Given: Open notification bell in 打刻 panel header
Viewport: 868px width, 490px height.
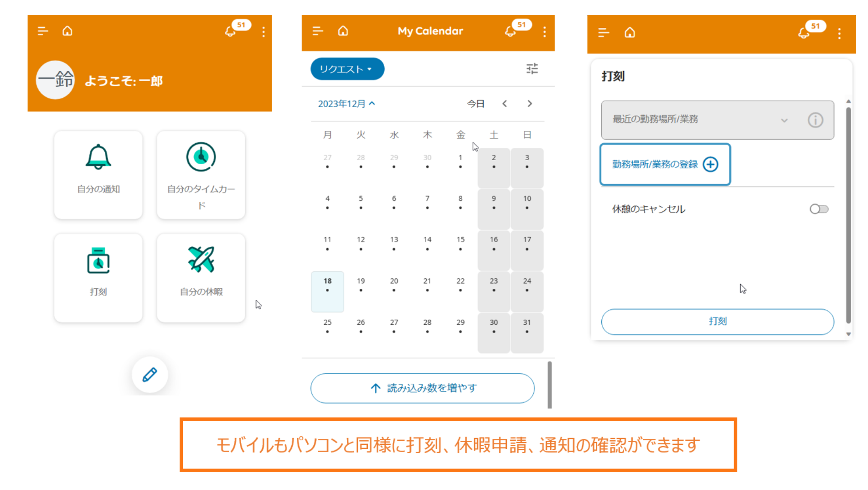Looking at the screenshot, I should [804, 33].
